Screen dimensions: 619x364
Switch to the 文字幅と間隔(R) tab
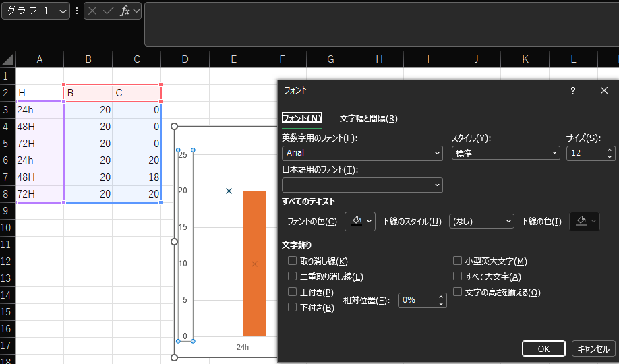tap(369, 119)
